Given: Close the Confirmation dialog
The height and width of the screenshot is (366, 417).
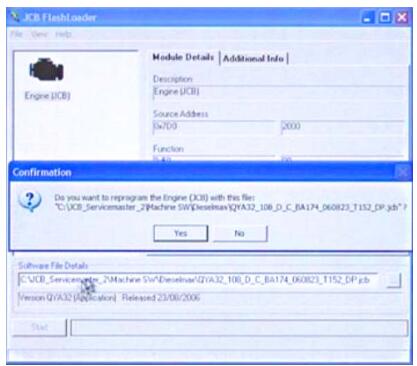Looking at the screenshot, I should tap(403, 172).
